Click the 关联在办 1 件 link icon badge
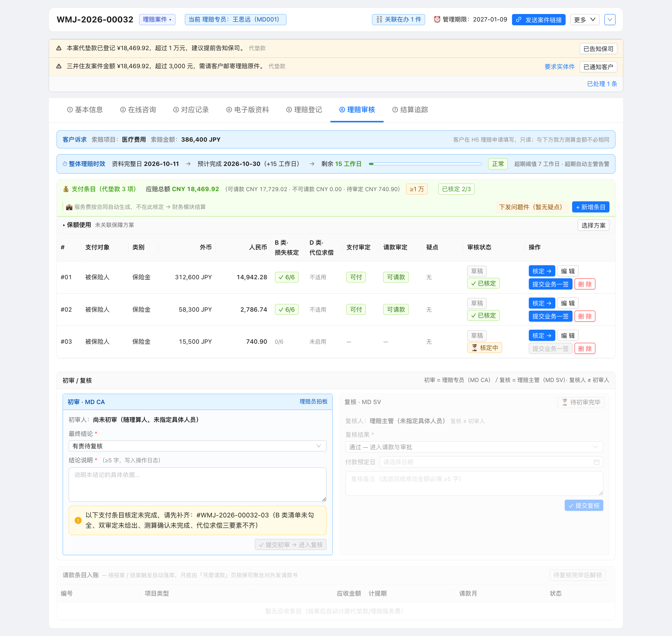The width and height of the screenshot is (672, 636). coord(399,20)
